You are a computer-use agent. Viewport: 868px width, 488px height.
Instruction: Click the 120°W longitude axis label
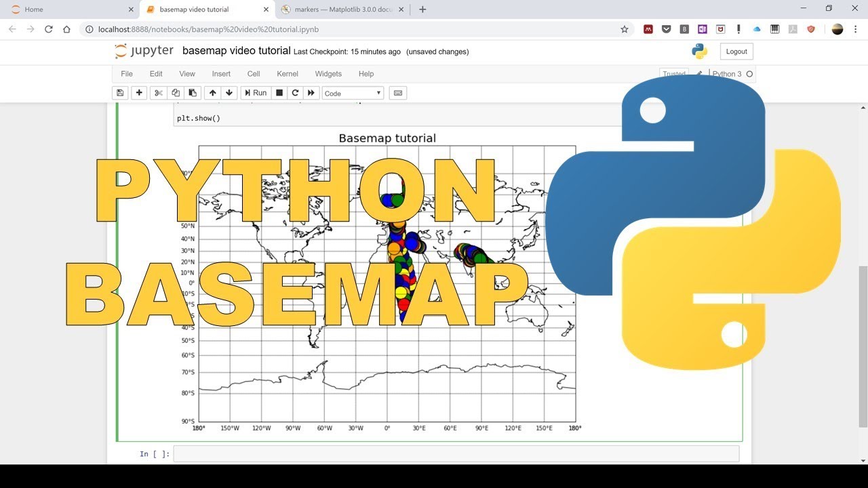[261, 428]
